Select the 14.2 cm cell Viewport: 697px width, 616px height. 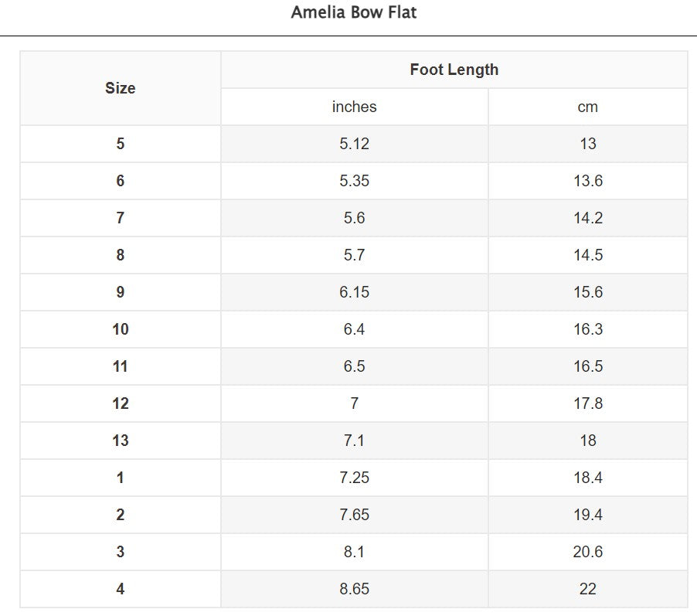click(587, 218)
